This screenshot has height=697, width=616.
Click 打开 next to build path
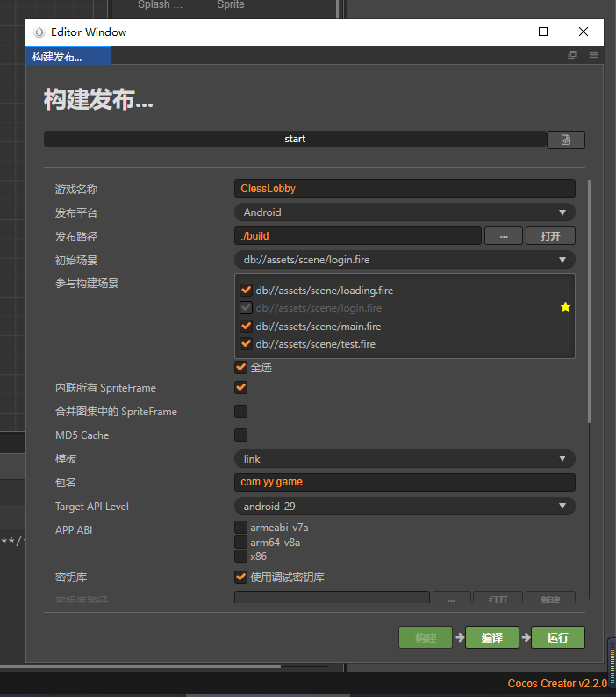pos(550,236)
